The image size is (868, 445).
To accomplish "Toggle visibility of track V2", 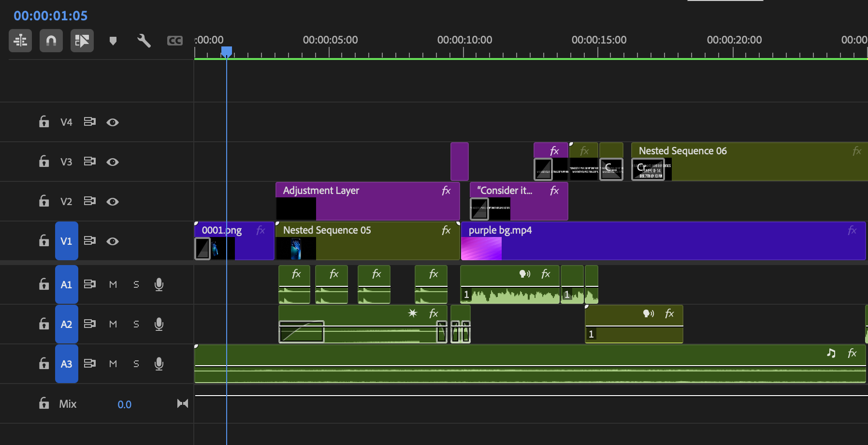I will (x=113, y=202).
